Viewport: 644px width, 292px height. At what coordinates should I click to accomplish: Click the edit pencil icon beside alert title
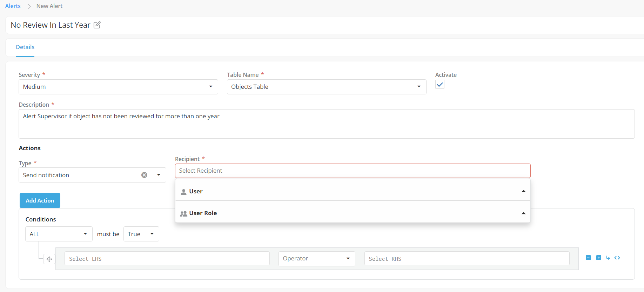pos(97,25)
